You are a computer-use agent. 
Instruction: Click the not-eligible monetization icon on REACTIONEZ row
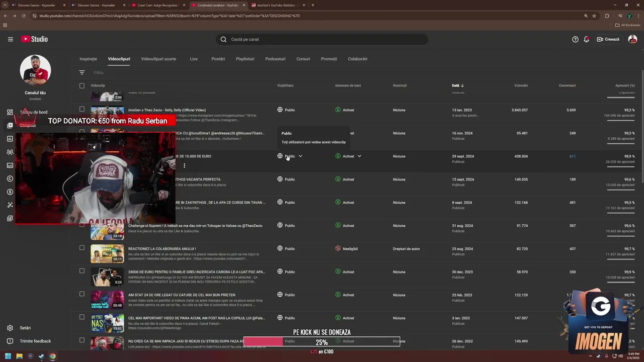click(338, 248)
